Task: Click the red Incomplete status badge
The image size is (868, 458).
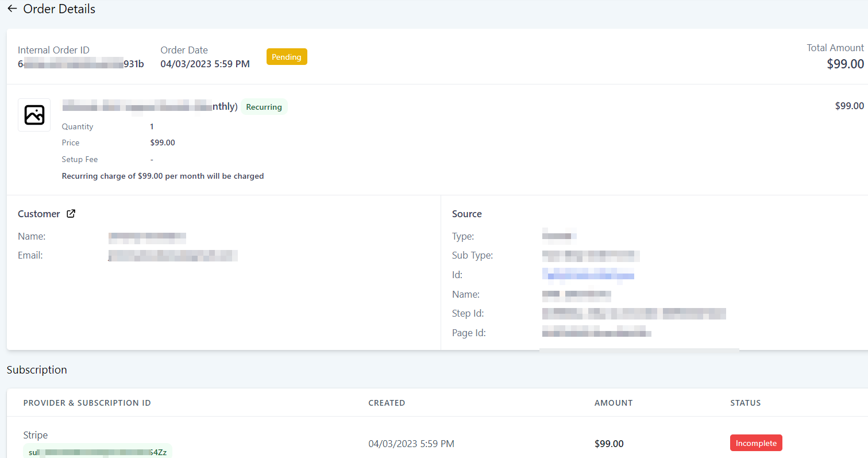Action: point(756,443)
